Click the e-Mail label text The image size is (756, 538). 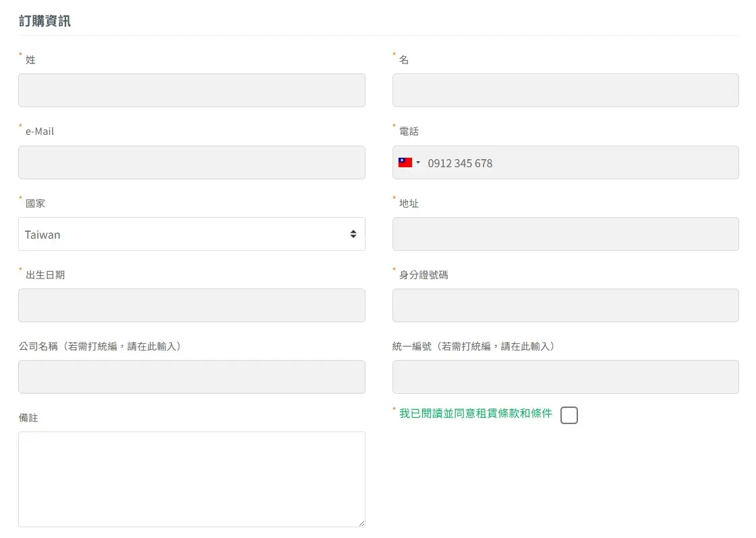point(40,131)
